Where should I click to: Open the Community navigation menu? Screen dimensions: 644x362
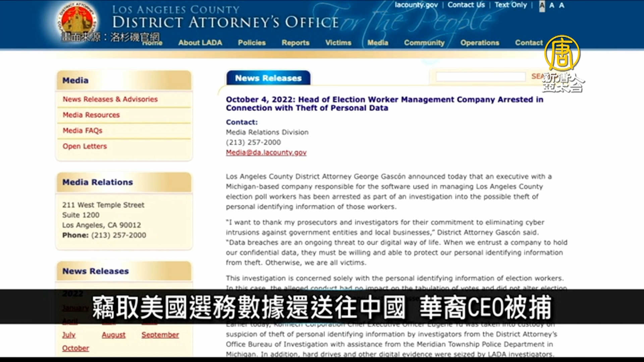[424, 43]
